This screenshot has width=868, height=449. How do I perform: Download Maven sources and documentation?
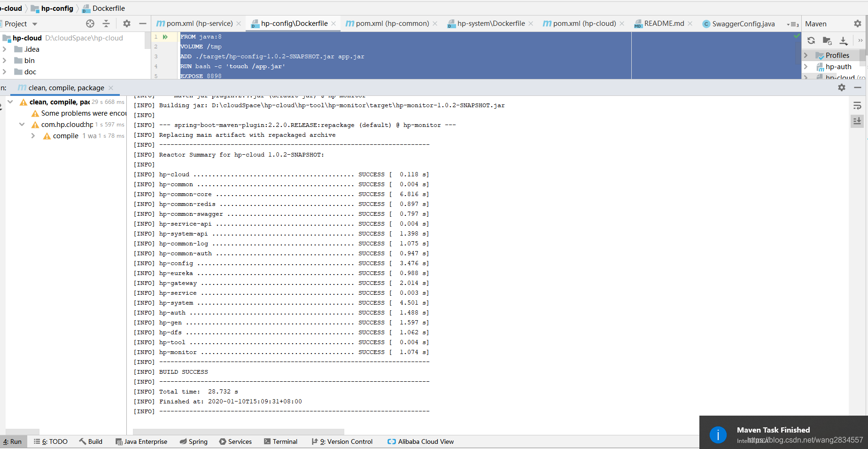tap(844, 40)
